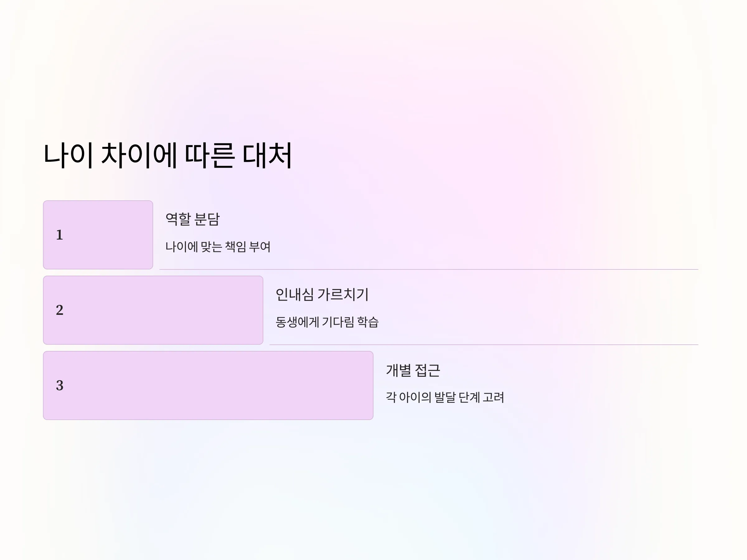
Task: Click the numeral 1 in the first bar
Action: [59, 235]
